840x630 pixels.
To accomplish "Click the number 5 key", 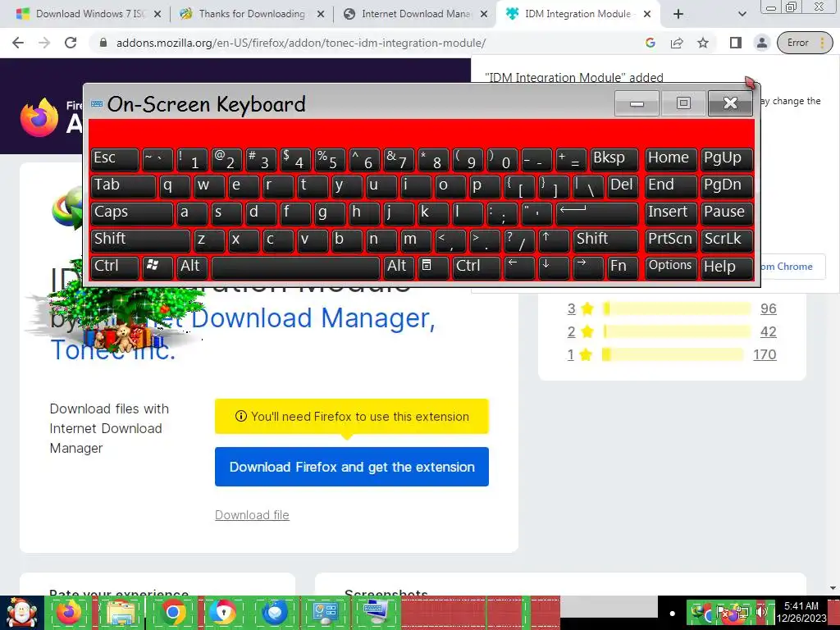I will tap(330, 159).
